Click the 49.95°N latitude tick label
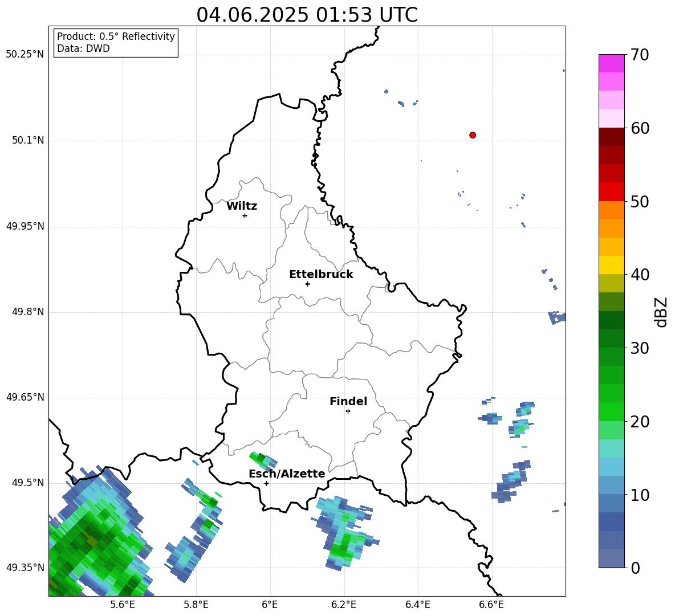Viewport: 675px width, 616px height. (x=25, y=226)
